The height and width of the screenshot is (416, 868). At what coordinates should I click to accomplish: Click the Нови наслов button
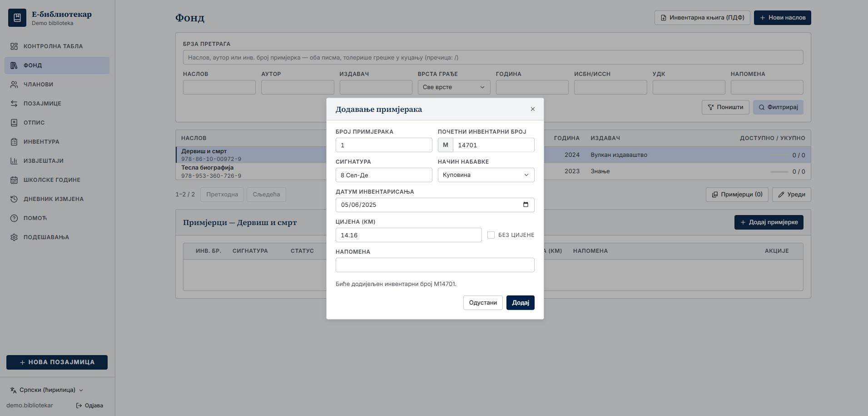pyautogui.click(x=782, y=18)
